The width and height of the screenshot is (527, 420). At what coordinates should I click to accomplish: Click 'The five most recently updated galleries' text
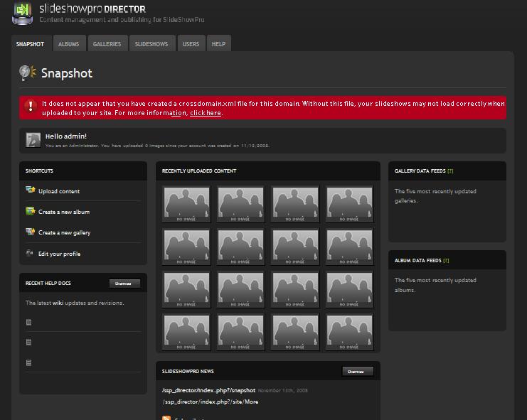(435, 195)
